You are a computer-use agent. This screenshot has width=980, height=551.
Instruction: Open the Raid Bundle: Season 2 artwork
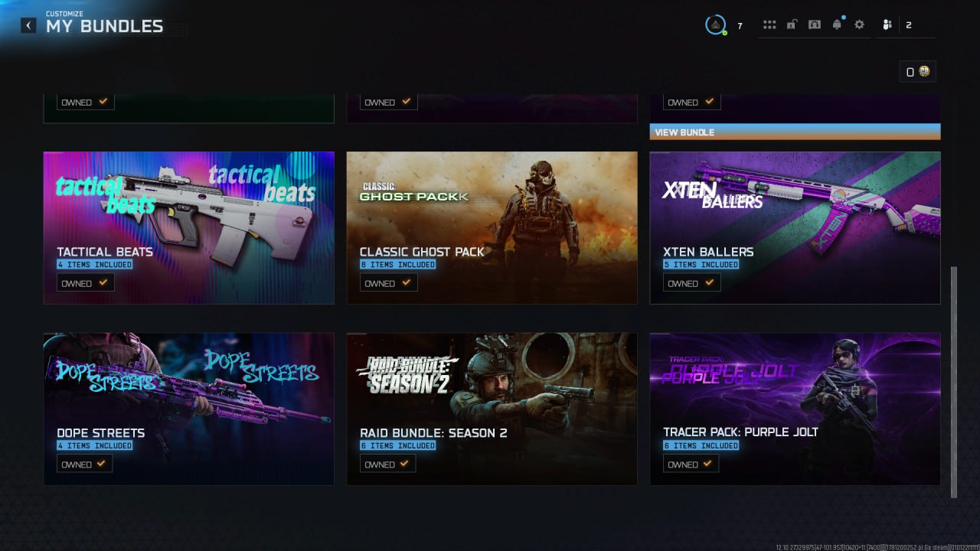click(492, 409)
